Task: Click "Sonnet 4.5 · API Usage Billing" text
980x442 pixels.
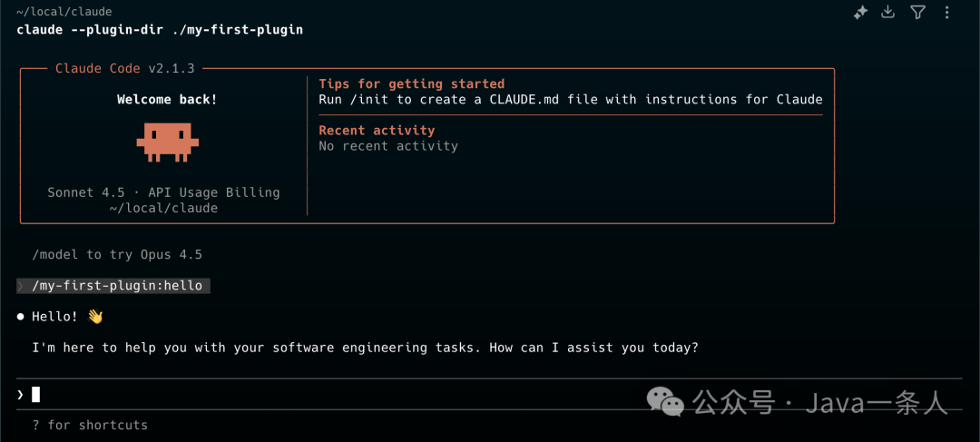Action: [163, 192]
